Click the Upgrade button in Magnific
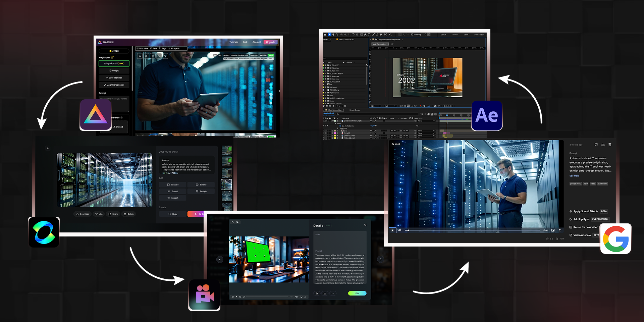The width and height of the screenshot is (644, 322). pyautogui.click(x=270, y=42)
